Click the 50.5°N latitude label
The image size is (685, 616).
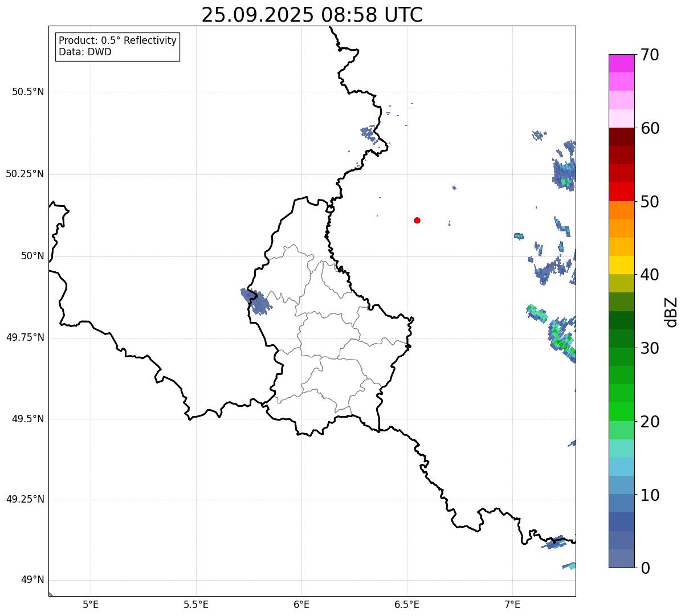tap(27, 92)
